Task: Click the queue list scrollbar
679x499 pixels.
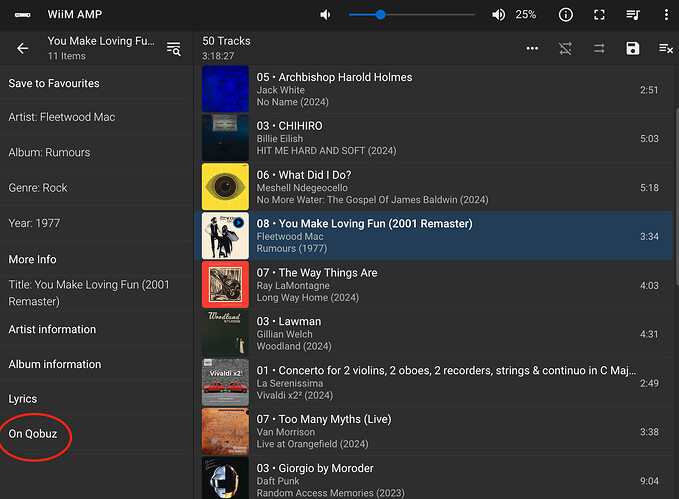Action: (x=676, y=196)
